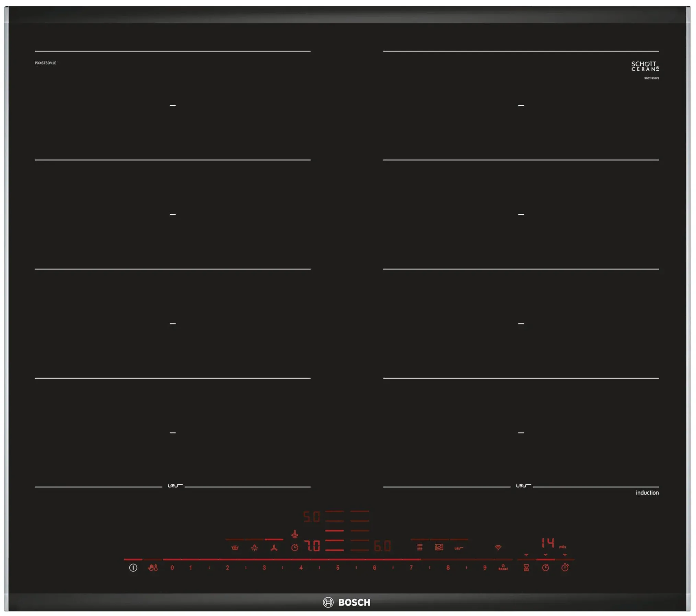
Task: Set power slider to level 6
Action: point(374,568)
